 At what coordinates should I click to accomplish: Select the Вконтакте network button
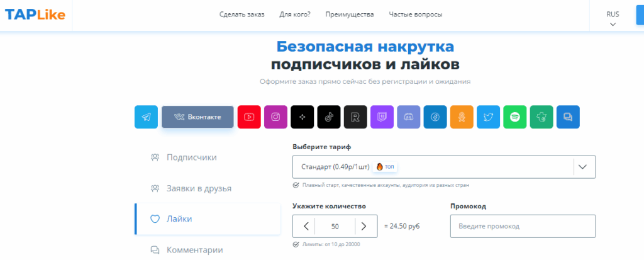[x=197, y=117]
